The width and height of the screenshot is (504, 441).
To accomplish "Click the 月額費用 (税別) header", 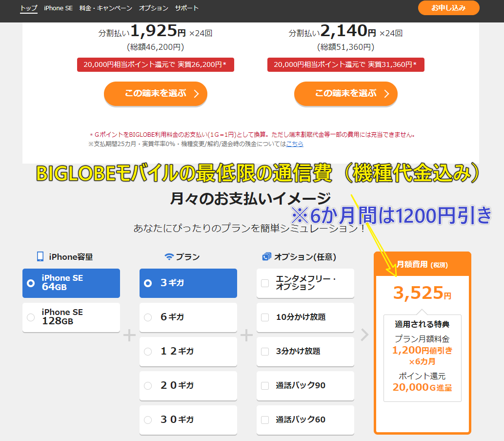I will [x=422, y=264].
